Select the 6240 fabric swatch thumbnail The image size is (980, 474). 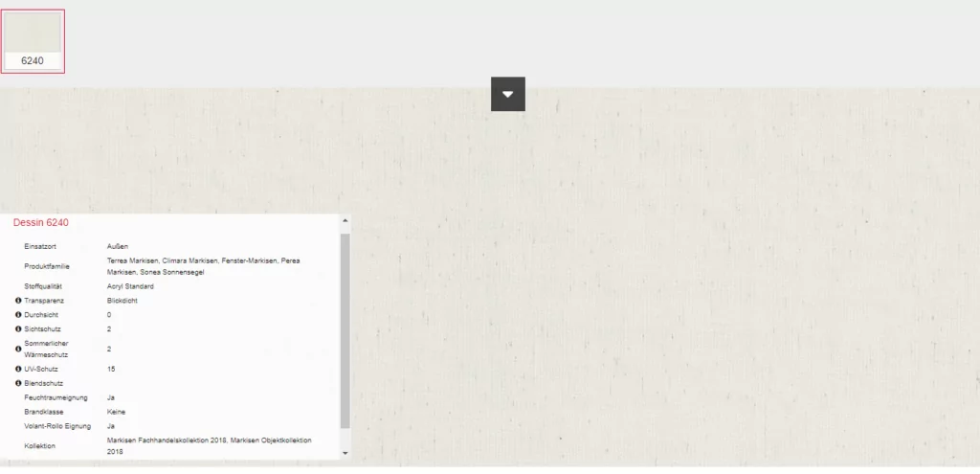pyautogui.click(x=33, y=33)
